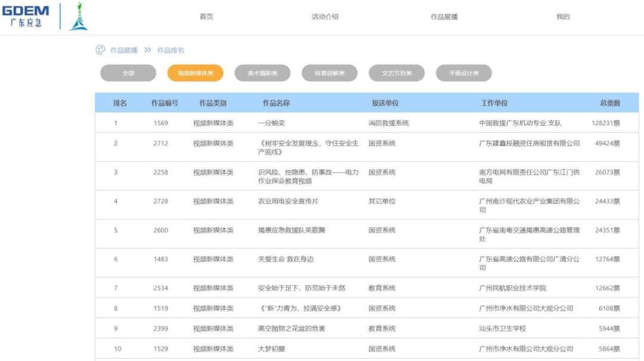The width and height of the screenshot is (644, 361).
Task: Click 中国救援广东机动专业 支队 cell
Action: [520, 123]
